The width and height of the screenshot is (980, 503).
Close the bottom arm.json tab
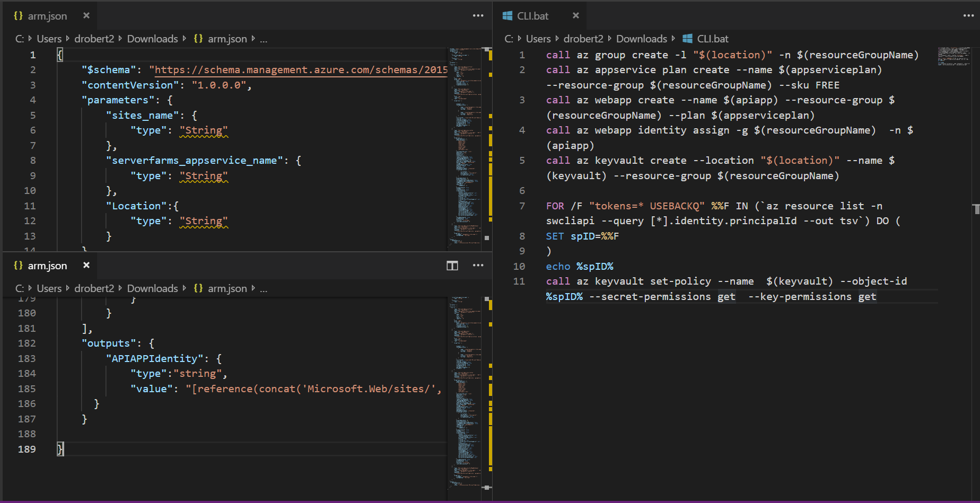[x=86, y=265]
